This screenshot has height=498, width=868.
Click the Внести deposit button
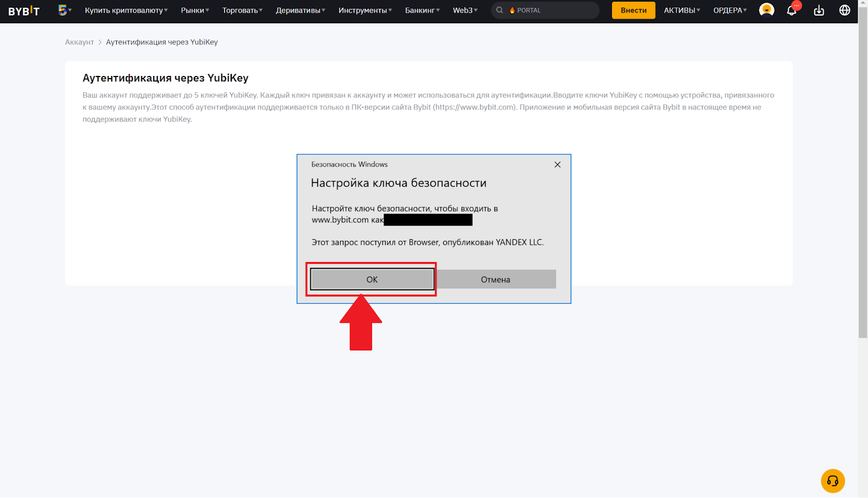(633, 10)
